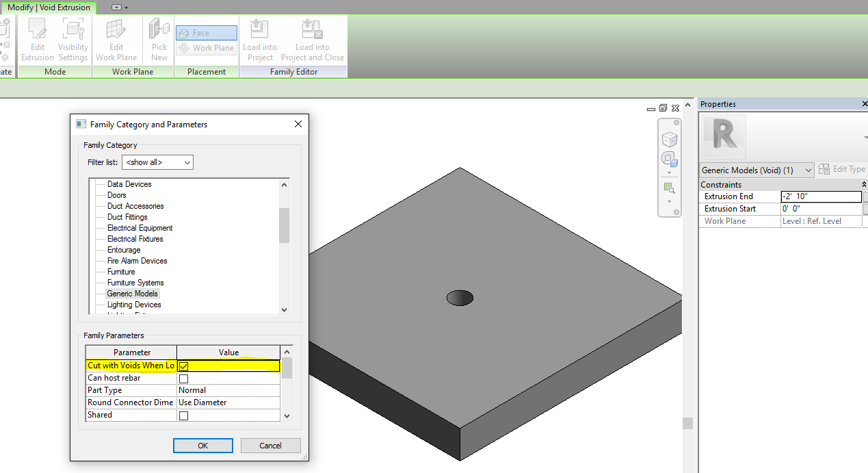Dismiss the dialog with Cancel
The image size is (868, 473).
pyautogui.click(x=270, y=445)
